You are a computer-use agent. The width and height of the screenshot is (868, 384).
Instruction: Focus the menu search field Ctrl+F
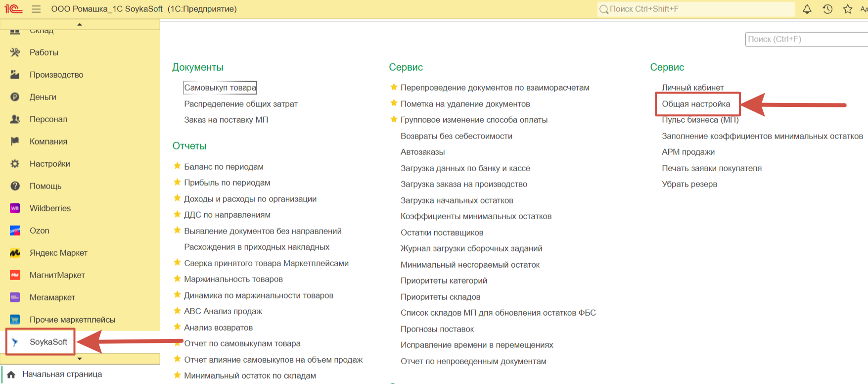[x=806, y=39]
